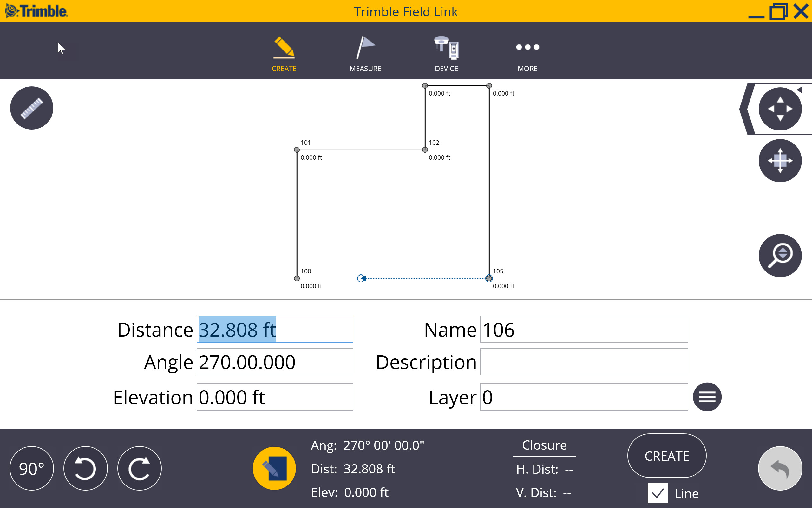
Task: Select point 102 on the drawing
Action: pyautogui.click(x=425, y=150)
